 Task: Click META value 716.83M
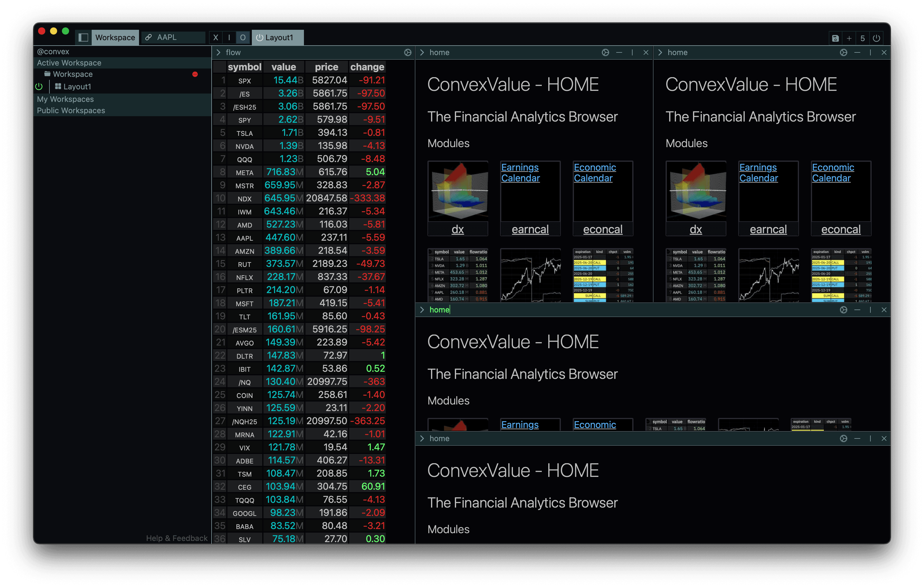point(284,172)
